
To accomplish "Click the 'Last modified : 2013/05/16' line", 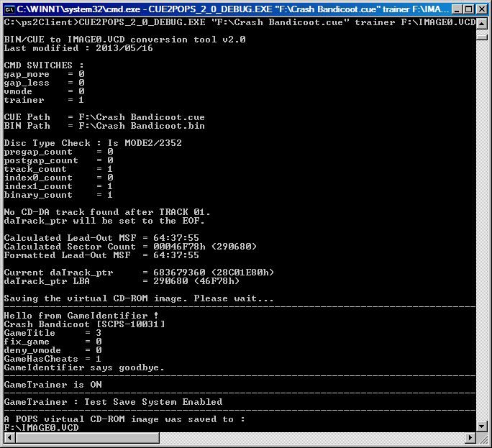I will [78, 48].
